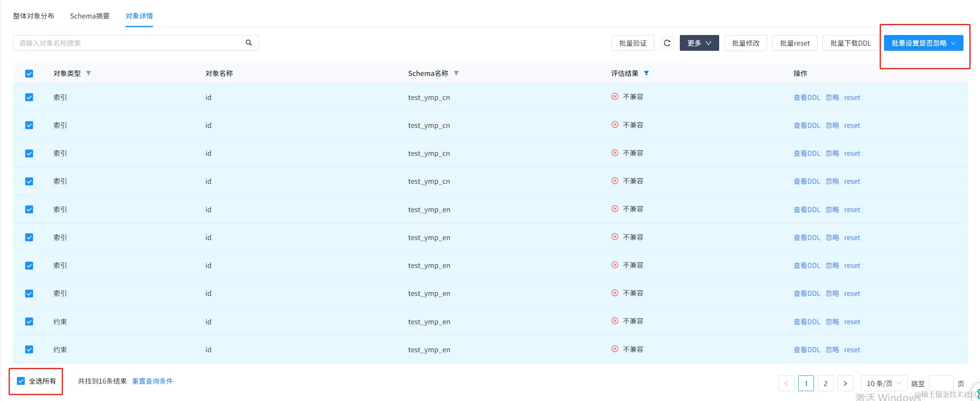Go to page 2 in pagination
This screenshot has height=401, width=980.
pyautogui.click(x=825, y=383)
